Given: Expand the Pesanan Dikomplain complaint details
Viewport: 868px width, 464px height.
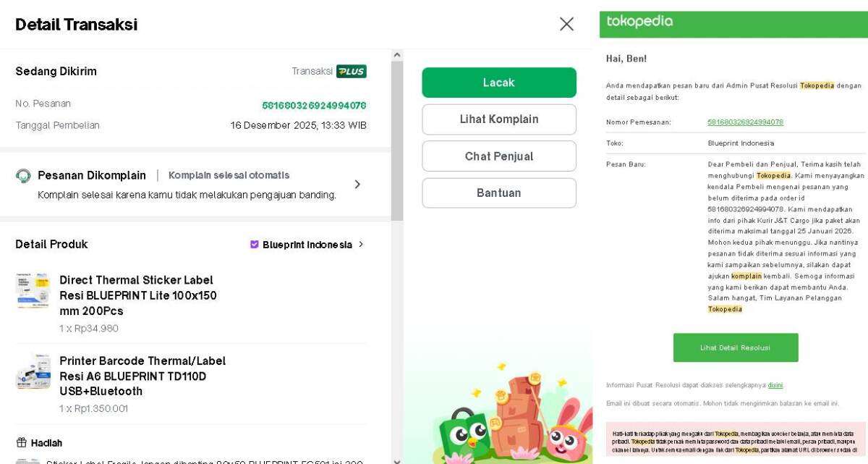Looking at the screenshot, I should click(x=357, y=185).
